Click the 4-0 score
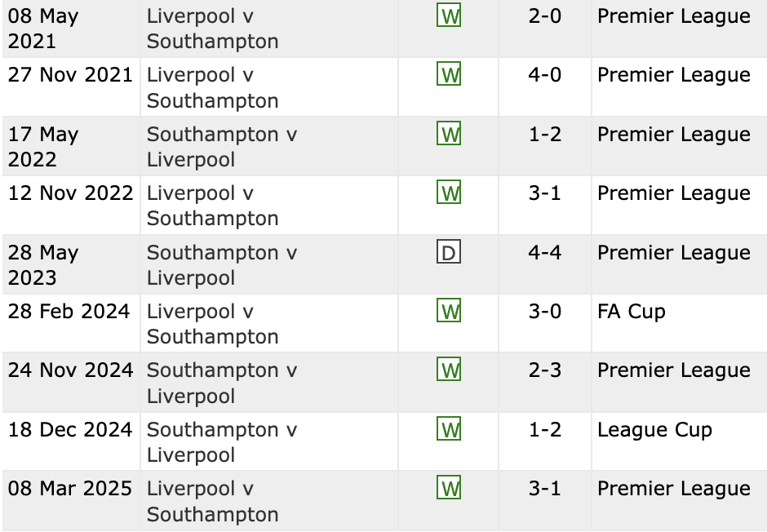Image resolution: width=767 pixels, height=532 pixels. coord(545,75)
